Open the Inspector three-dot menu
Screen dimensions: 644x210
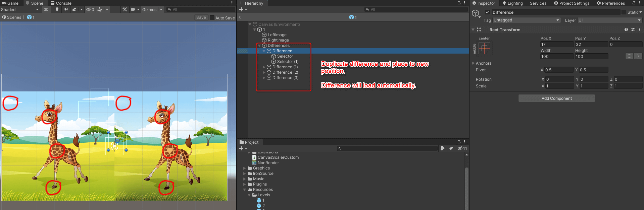pyautogui.click(x=640, y=3)
